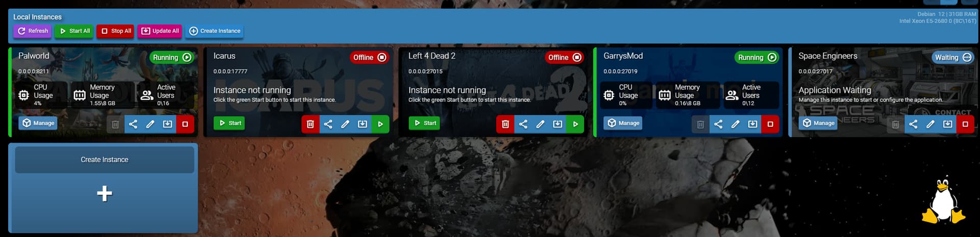980x237 pixels.
Task: Click update download icon on Palworld card
Action: (167, 124)
